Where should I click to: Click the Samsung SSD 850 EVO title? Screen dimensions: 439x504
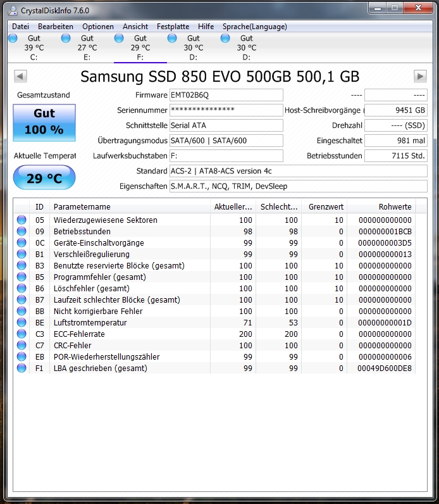coord(219,77)
